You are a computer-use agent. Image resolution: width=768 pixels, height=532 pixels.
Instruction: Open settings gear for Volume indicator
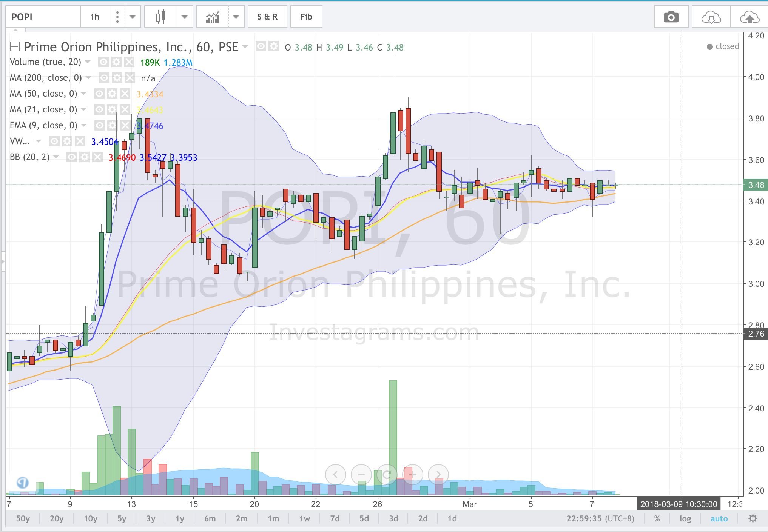coord(116,62)
